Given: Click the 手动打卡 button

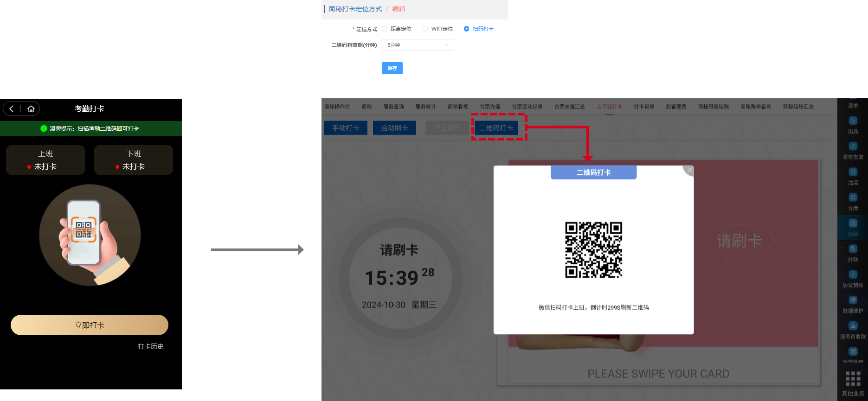Looking at the screenshot, I should tap(346, 128).
